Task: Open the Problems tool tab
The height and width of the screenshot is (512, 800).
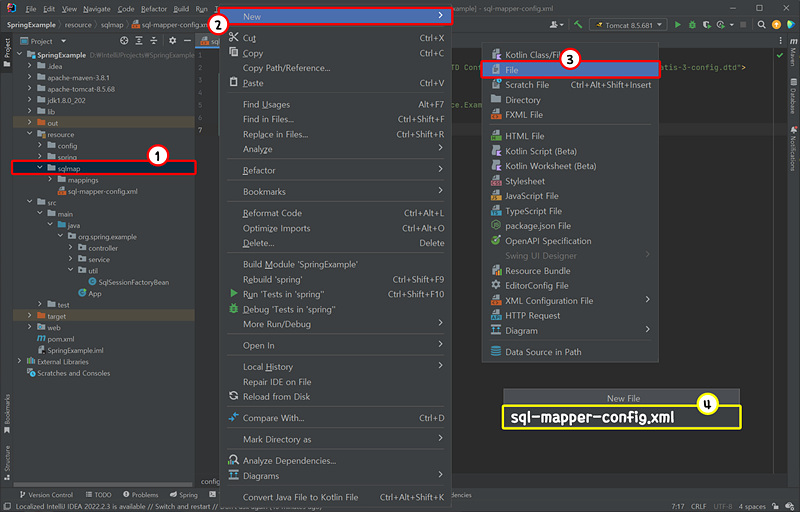Action: [x=140, y=495]
